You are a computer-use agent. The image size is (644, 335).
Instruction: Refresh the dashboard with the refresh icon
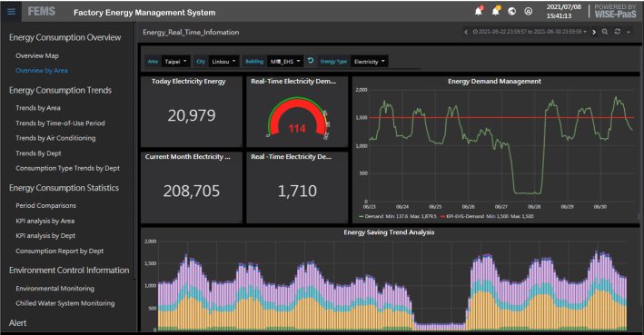pos(618,32)
